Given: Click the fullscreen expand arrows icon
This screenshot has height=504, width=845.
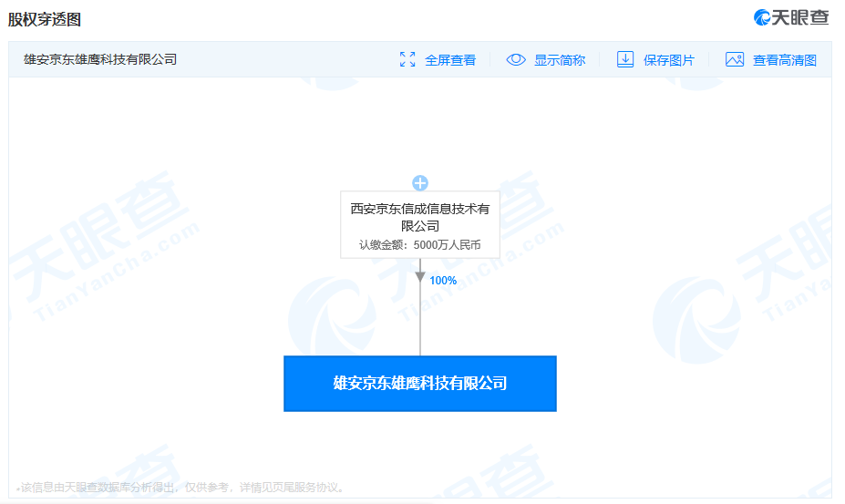Looking at the screenshot, I should (x=407, y=59).
